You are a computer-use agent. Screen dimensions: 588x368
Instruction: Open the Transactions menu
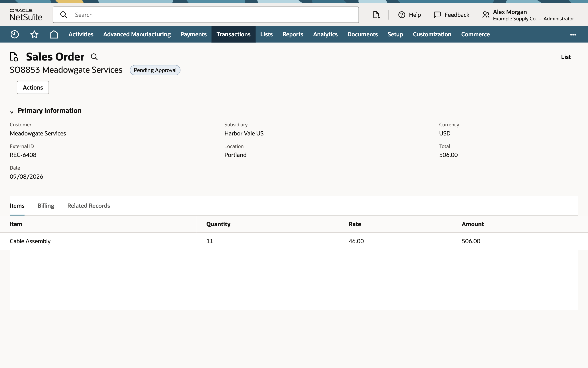[233, 34]
